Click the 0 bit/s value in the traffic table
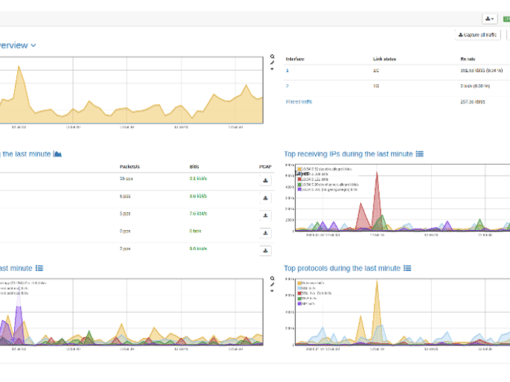The width and height of the screenshot is (510, 382). tap(195, 231)
